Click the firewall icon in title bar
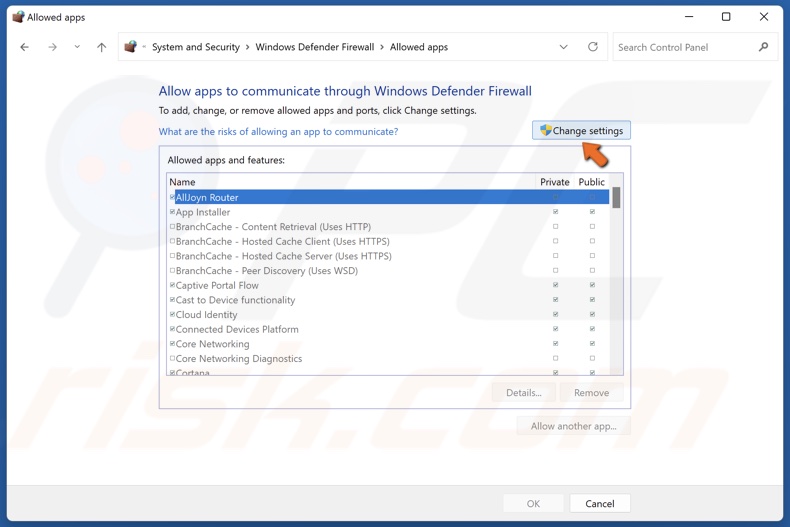Viewport: 790px width, 527px height. (18, 17)
